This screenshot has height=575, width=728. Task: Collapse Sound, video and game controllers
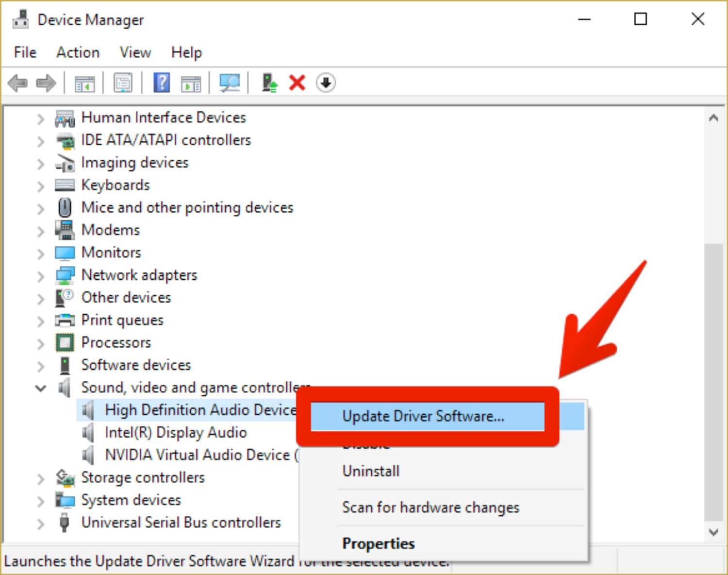pyautogui.click(x=41, y=388)
